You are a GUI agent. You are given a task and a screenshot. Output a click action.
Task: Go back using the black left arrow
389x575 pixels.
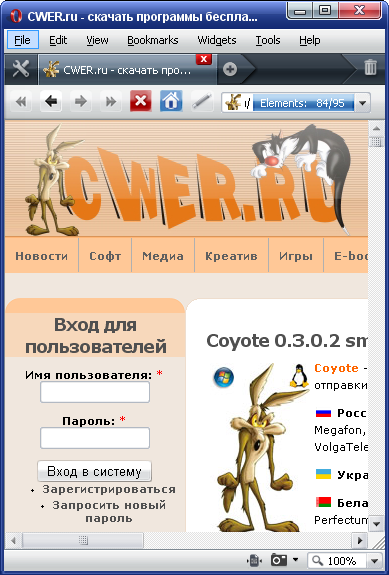pos(51,102)
